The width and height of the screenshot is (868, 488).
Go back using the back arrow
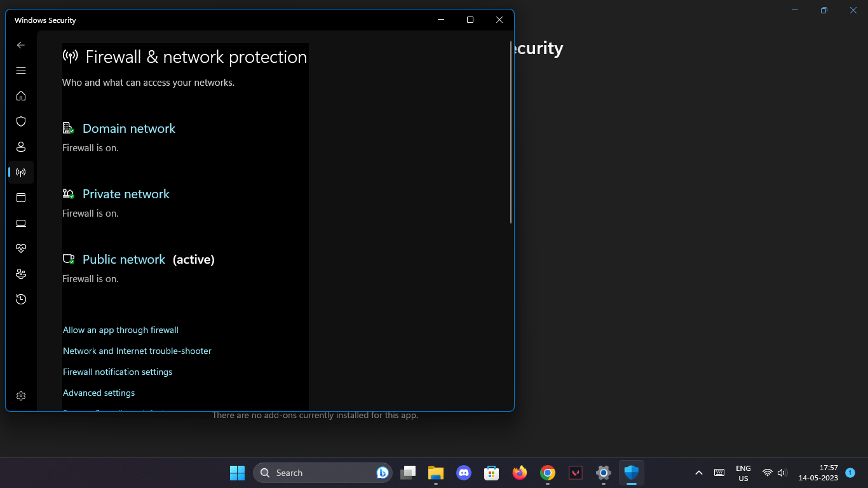point(21,45)
